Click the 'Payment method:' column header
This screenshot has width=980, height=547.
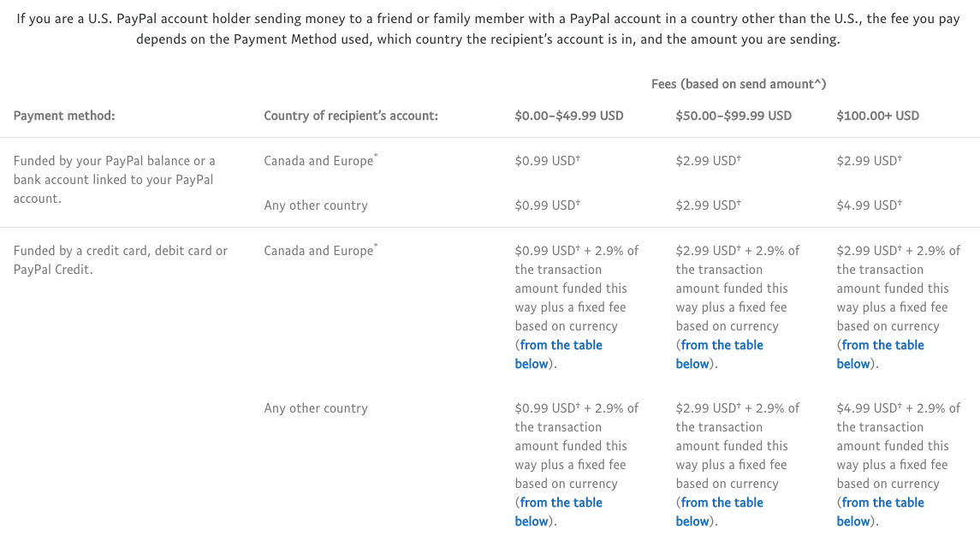[x=64, y=116]
